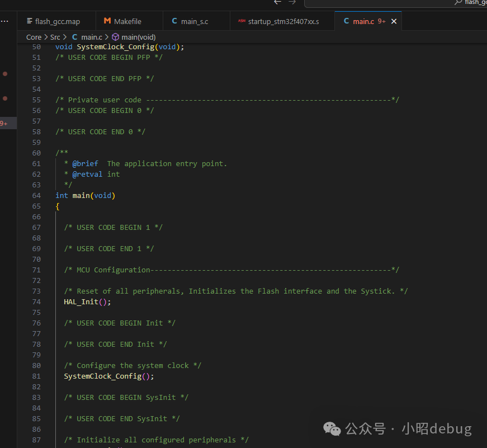Close the main.c tab
The width and height of the screenshot is (487, 448).
(x=394, y=21)
